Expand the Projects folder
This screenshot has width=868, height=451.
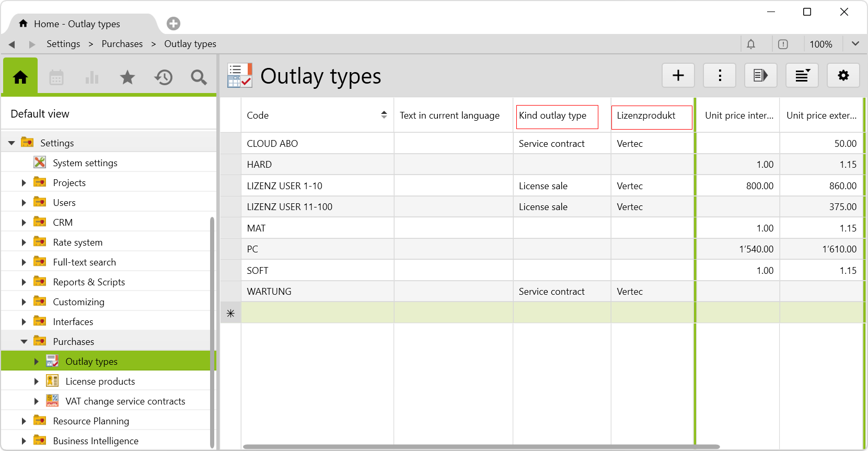tap(24, 183)
